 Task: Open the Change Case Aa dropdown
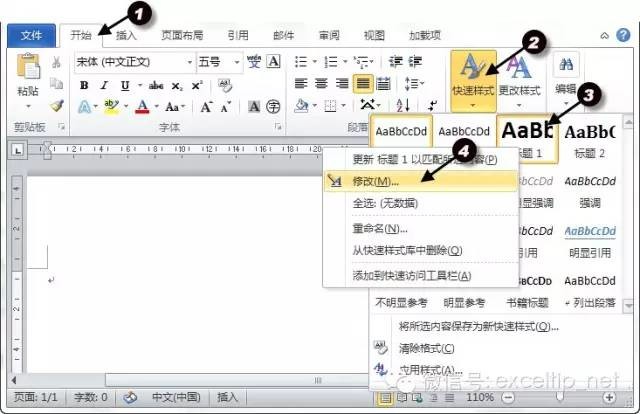(x=176, y=107)
